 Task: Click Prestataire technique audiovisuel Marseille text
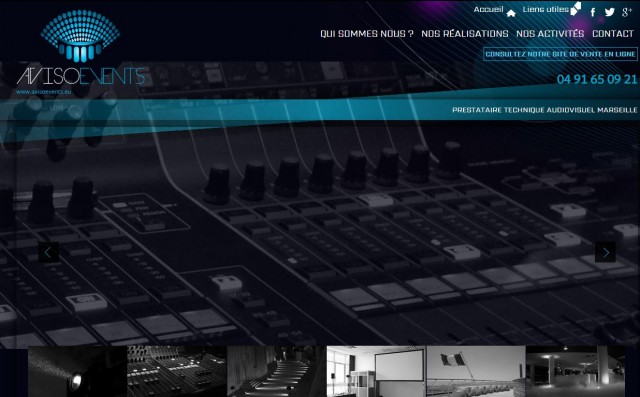(544, 110)
